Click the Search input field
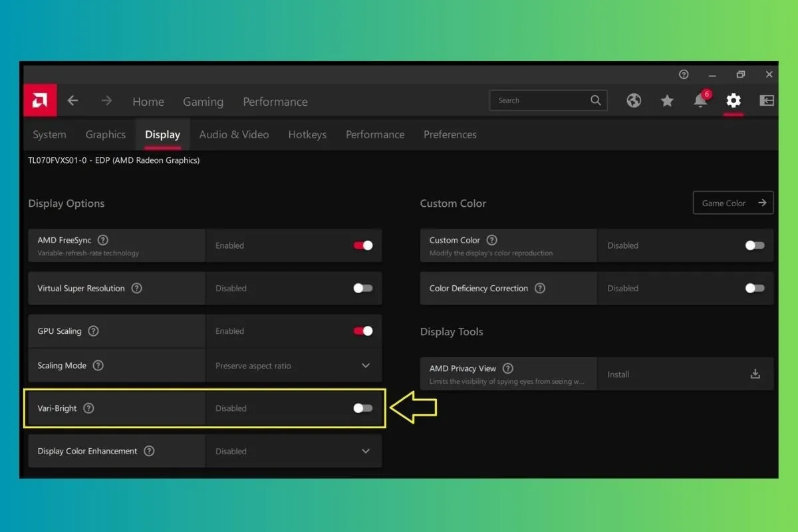Screen dimensions: 798x532 (x=539, y=100)
